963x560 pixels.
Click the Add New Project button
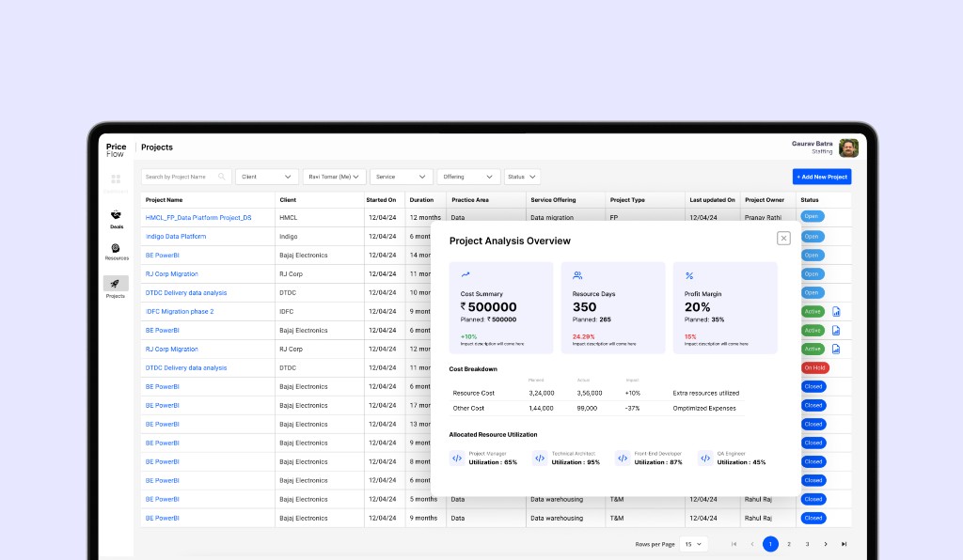(x=823, y=177)
